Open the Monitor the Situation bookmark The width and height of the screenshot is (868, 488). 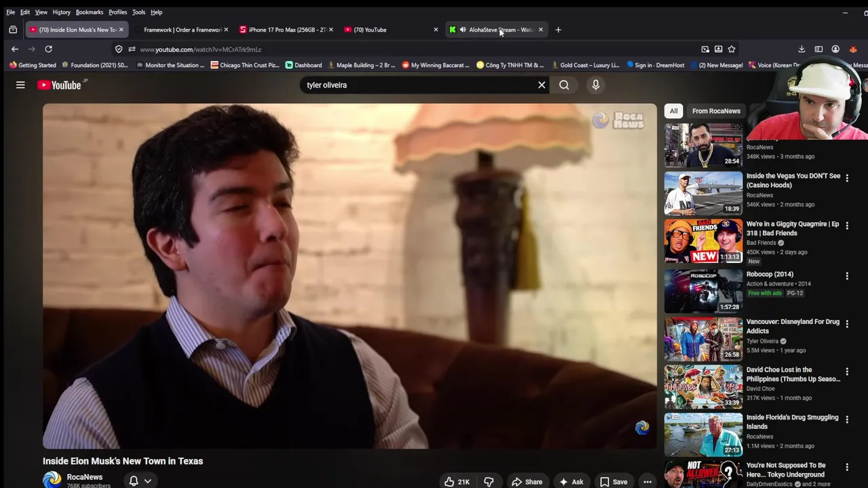(170, 65)
